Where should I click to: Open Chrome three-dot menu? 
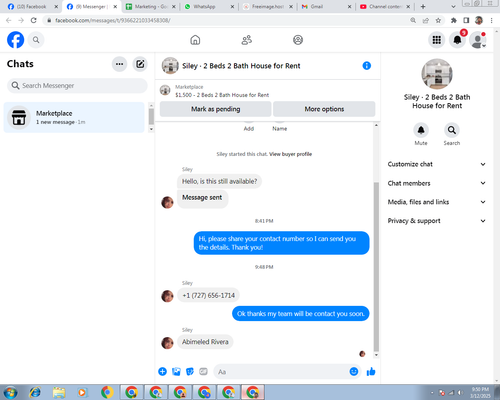[492, 20]
